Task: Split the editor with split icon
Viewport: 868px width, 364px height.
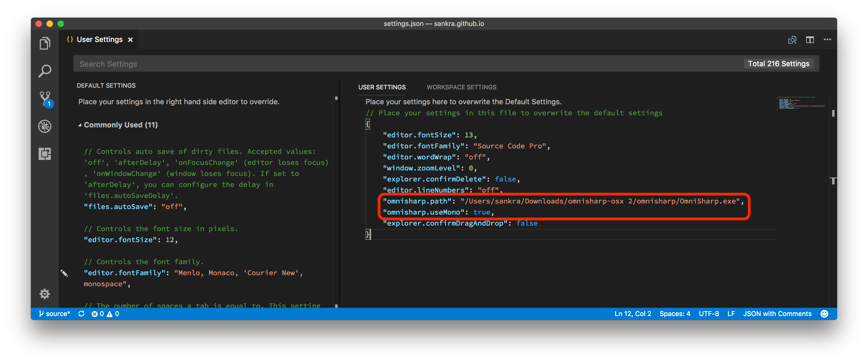Action: [x=810, y=40]
